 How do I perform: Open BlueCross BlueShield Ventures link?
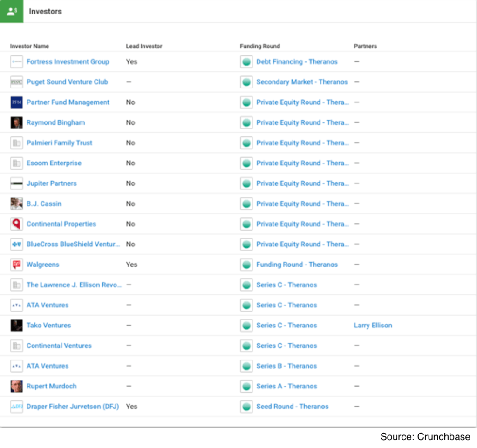73,244
